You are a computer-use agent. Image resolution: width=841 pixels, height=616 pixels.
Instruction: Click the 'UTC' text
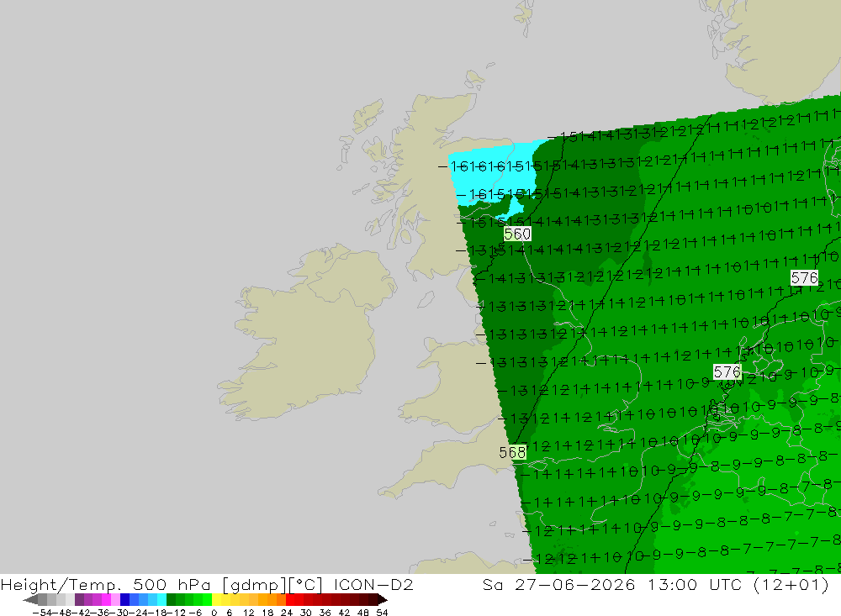(726, 585)
